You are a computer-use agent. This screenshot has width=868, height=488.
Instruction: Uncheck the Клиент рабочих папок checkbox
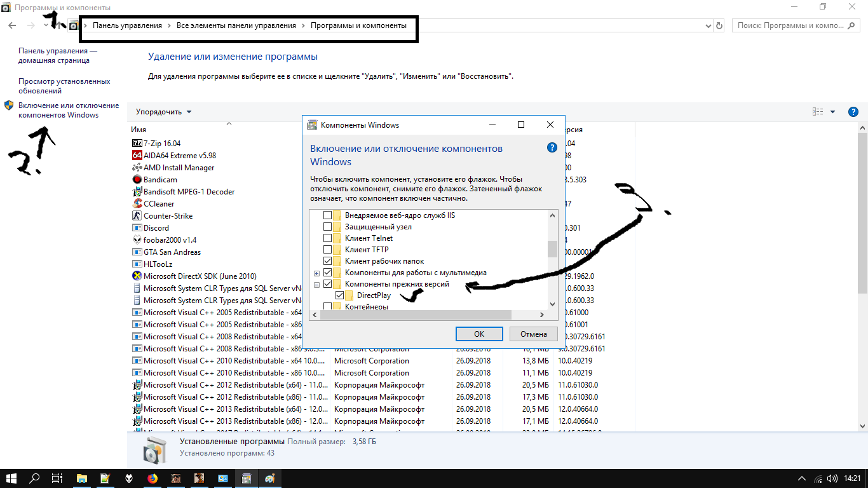tap(328, 261)
